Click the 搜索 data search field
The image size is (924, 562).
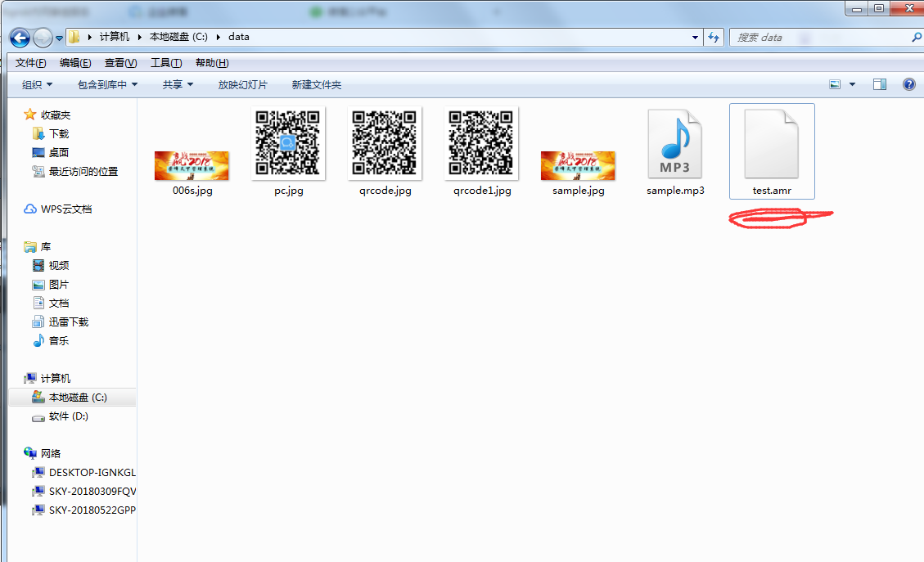point(819,37)
